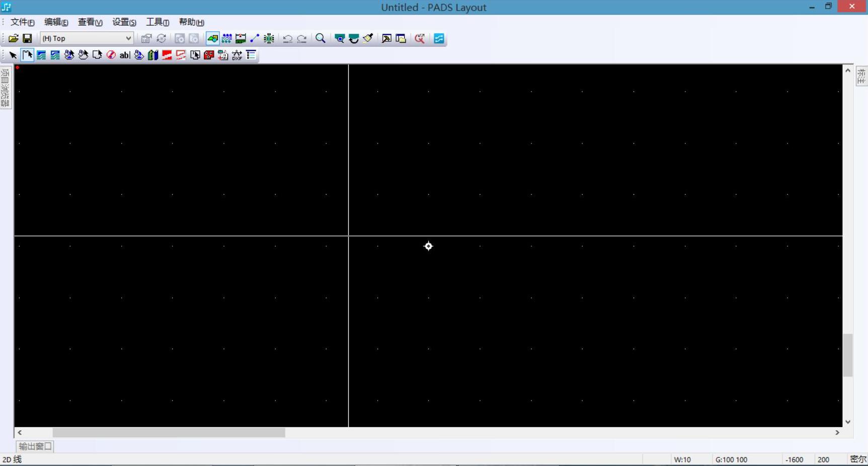Click the Import DXF icon
The height and width of the screenshot is (466, 868).
click(x=237, y=55)
